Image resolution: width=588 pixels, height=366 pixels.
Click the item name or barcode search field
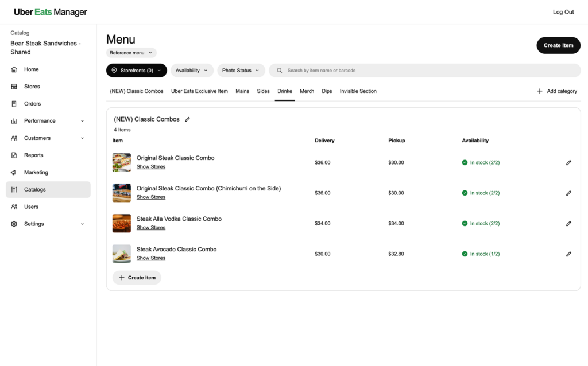[x=425, y=71]
